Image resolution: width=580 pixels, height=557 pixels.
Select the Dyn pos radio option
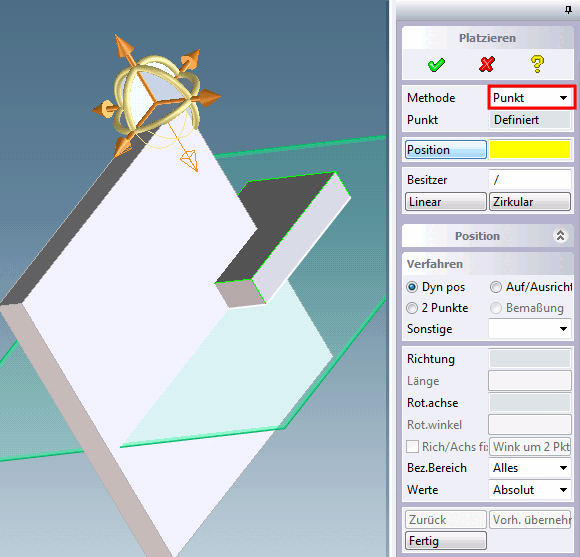point(412,287)
